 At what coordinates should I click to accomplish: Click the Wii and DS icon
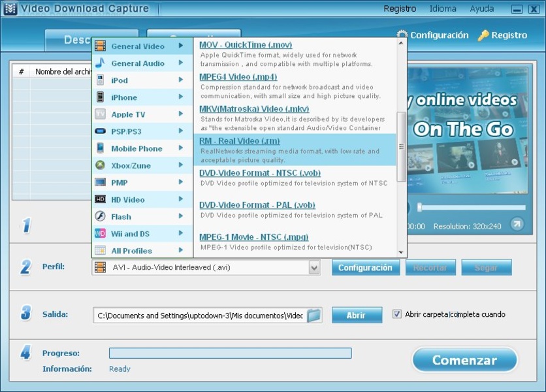101,233
